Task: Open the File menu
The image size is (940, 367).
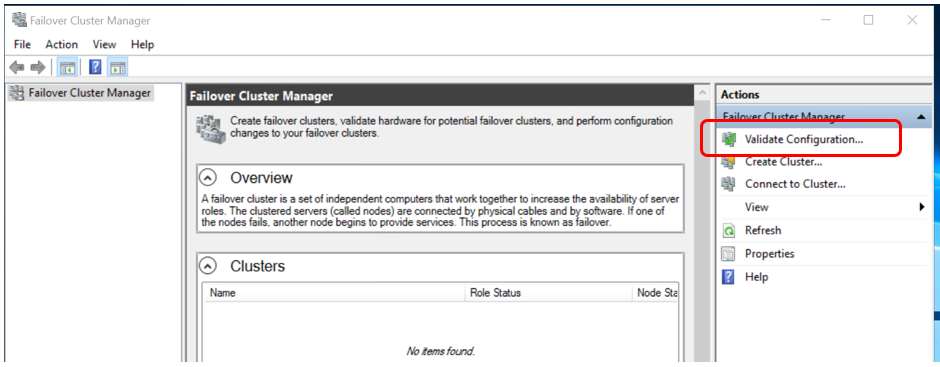Action: 22,44
